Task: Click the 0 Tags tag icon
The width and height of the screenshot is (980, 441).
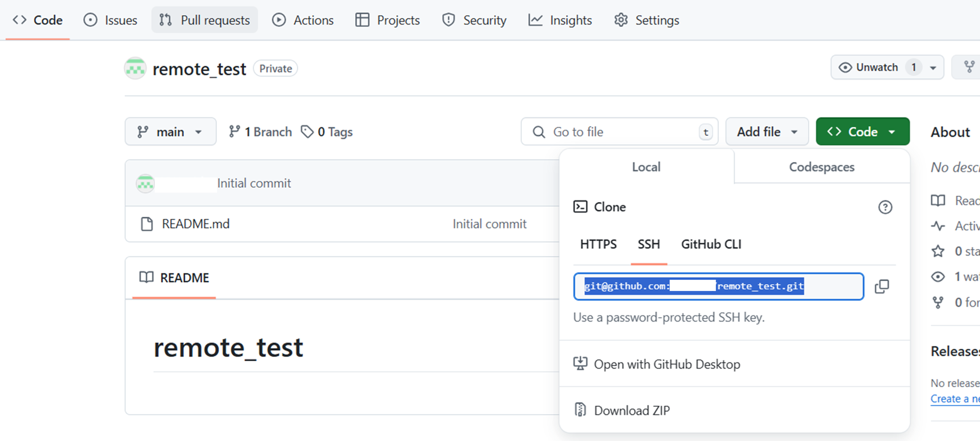Action: click(307, 132)
